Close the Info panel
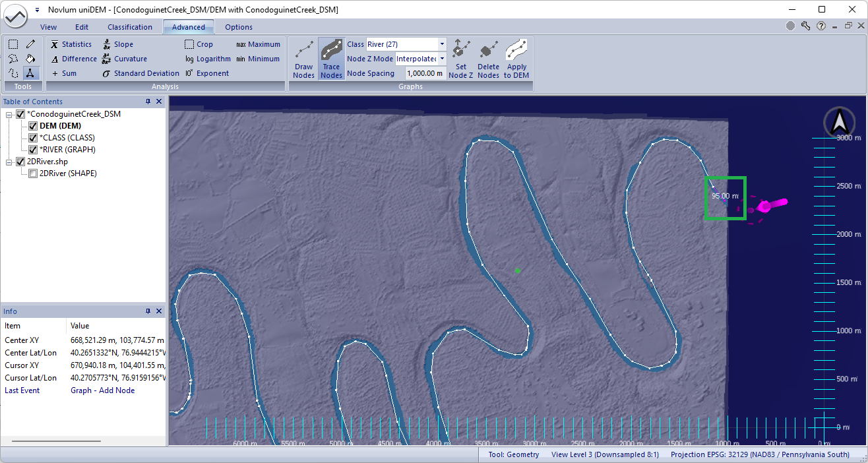The width and height of the screenshot is (868, 463). tap(159, 311)
